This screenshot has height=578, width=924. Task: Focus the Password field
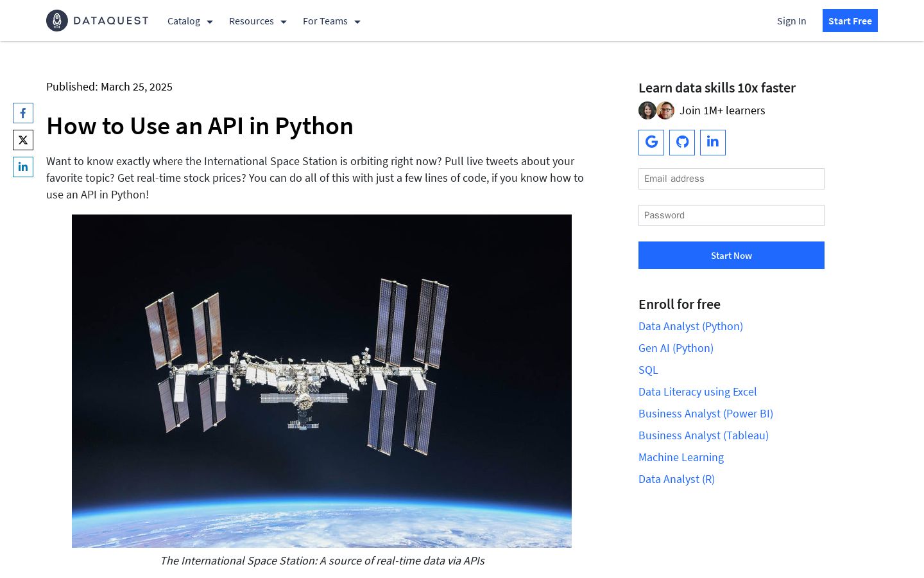[x=732, y=216]
